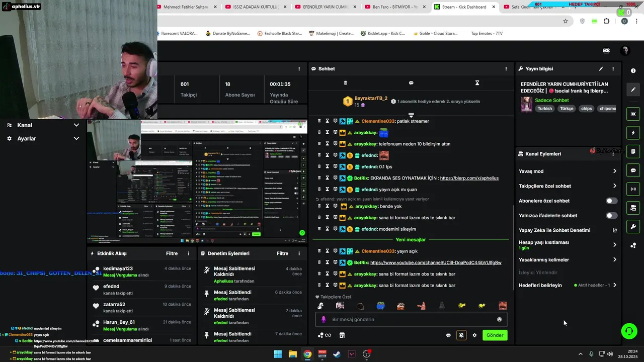Click the lightning bolt sidebar icon
The width and height of the screenshot is (644, 362).
click(633, 133)
